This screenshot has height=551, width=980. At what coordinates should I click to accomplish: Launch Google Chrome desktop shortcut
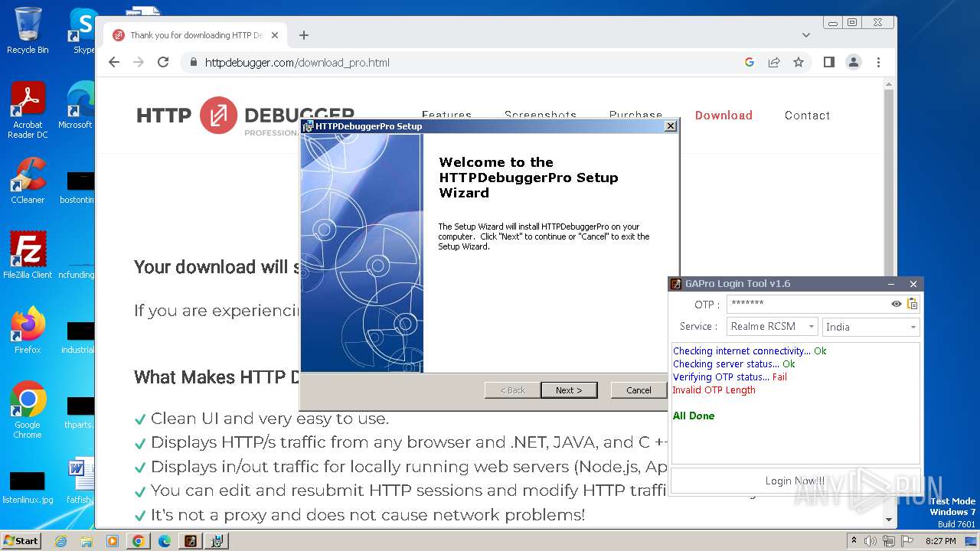click(28, 410)
